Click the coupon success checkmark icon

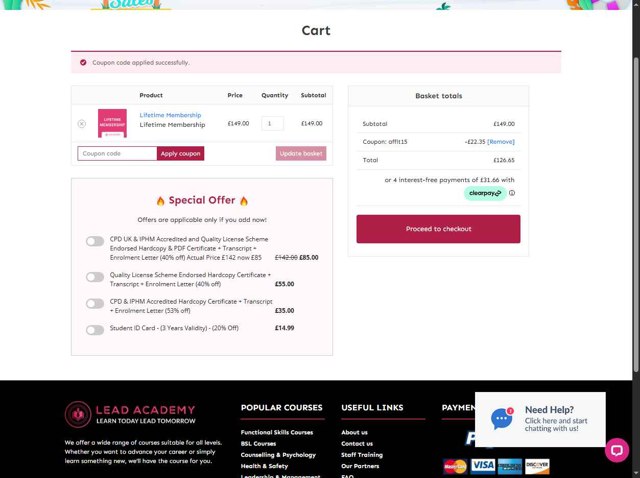[x=83, y=62]
